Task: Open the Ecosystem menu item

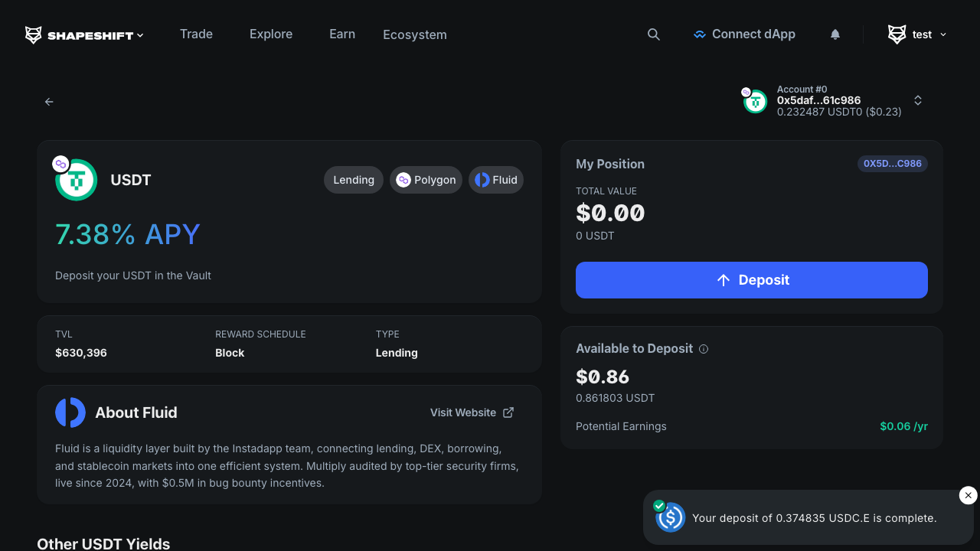Action: (414, 34)
